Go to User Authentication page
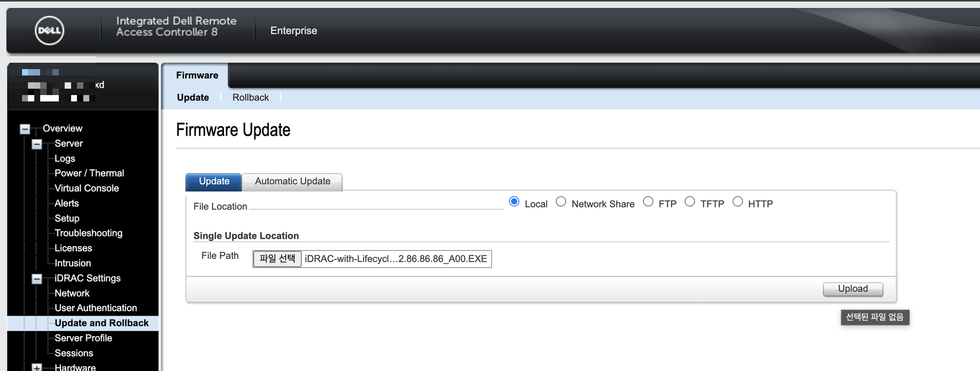The width and height of the screenshot is (980, 371). click(96, 308)
